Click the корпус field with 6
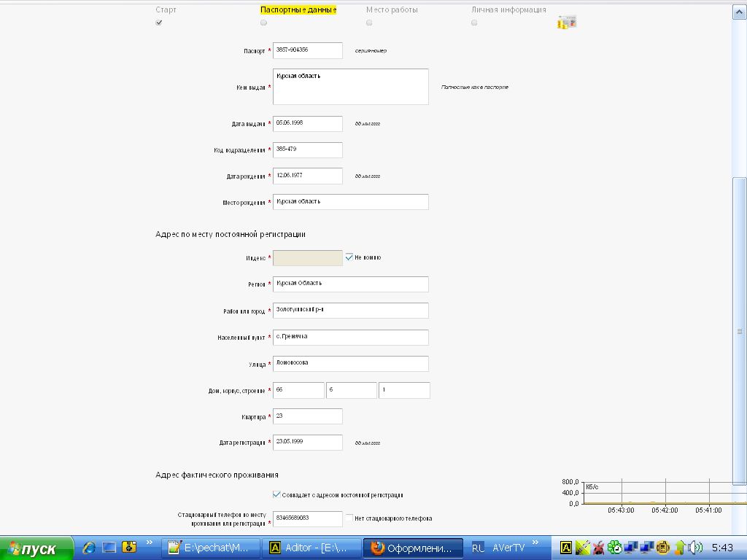The image size is (747, 560). pos(351,390)
